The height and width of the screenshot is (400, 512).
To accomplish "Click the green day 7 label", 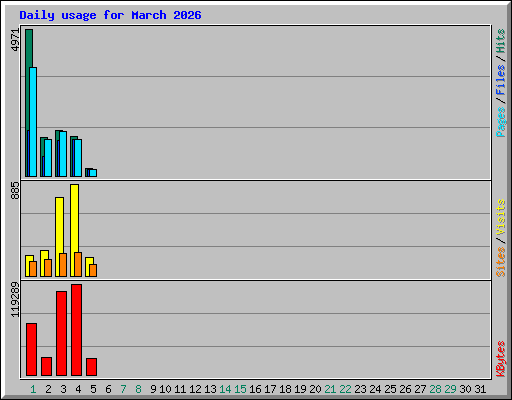I will point(123,389).
